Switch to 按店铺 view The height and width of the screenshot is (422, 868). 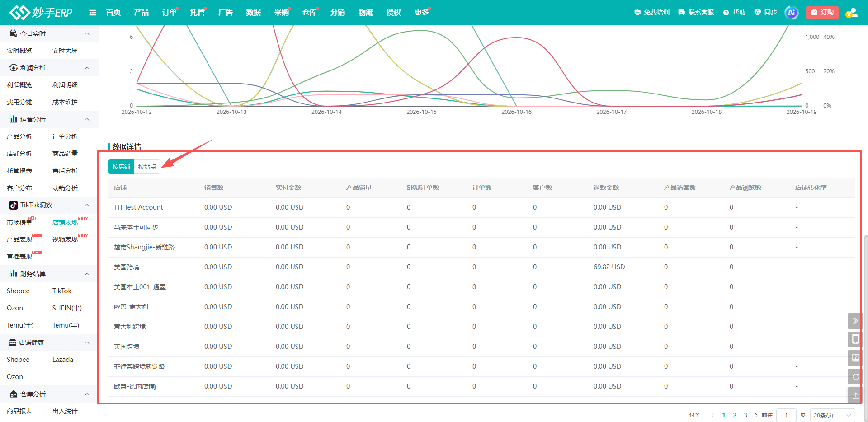point(121,167)
